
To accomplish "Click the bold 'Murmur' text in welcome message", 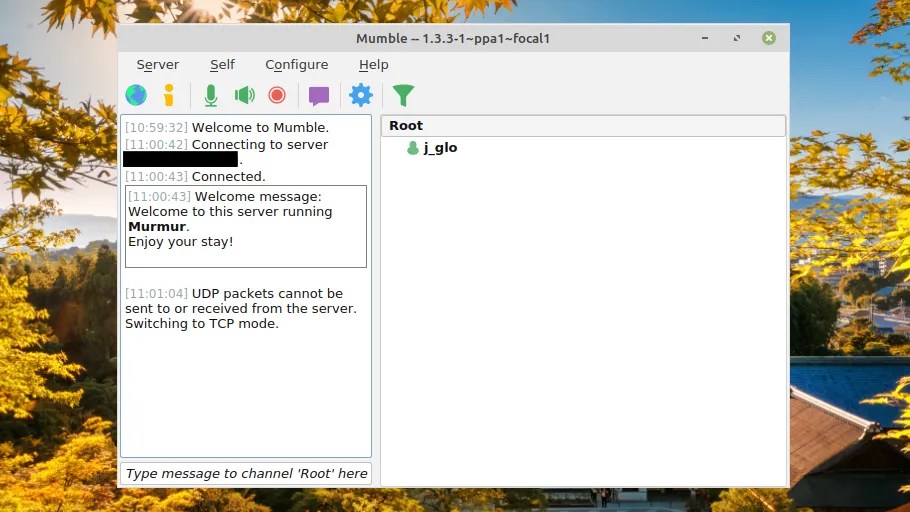I will pyautogui.click(x=157, y=227).
